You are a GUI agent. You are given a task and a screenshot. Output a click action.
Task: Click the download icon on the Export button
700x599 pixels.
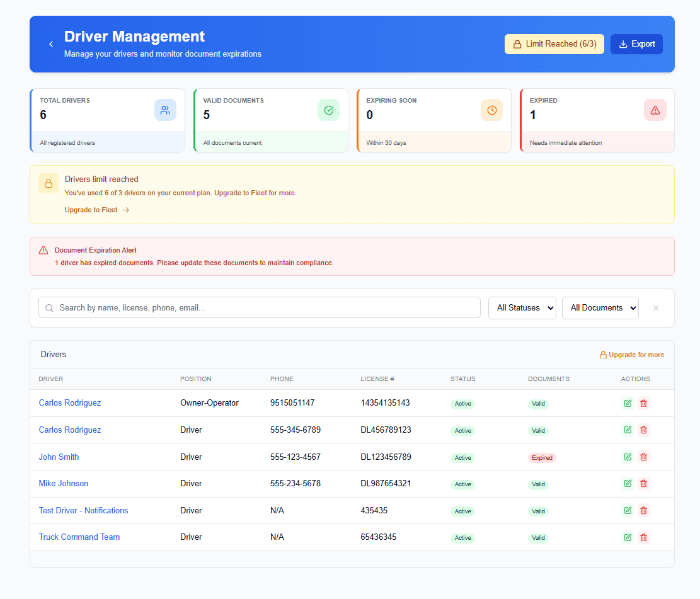tap(622, 44)
